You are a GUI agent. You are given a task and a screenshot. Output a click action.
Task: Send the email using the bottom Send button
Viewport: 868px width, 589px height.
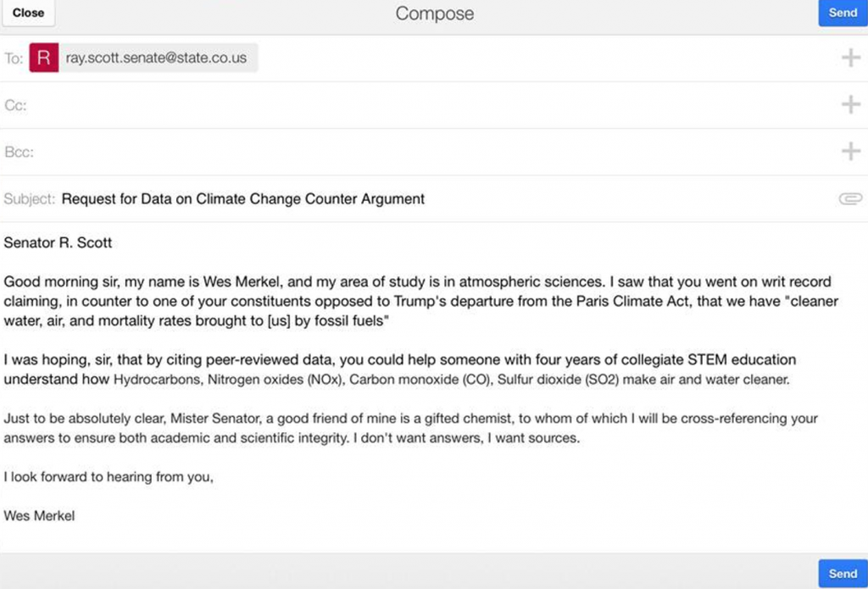point(843,574)
